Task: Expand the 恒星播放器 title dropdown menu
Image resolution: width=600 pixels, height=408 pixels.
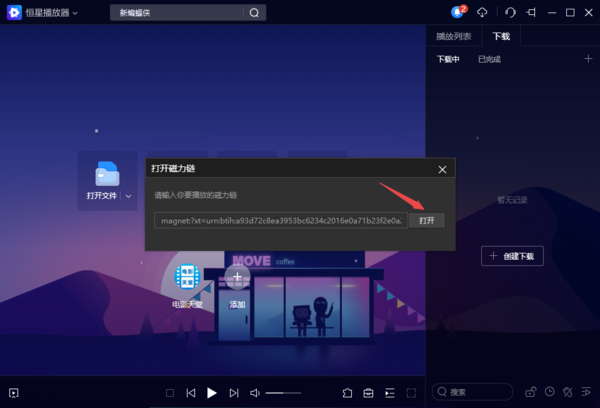Action: [x=75, y=13]
